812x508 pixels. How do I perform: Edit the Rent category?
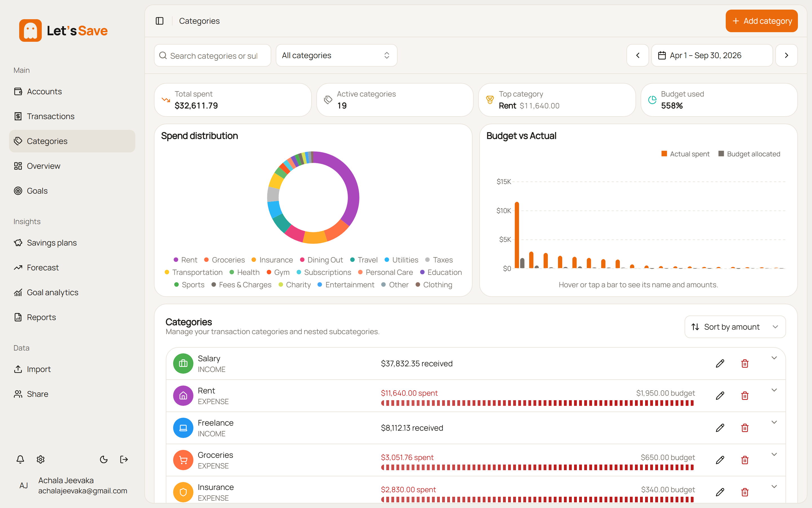coord(720,396)
